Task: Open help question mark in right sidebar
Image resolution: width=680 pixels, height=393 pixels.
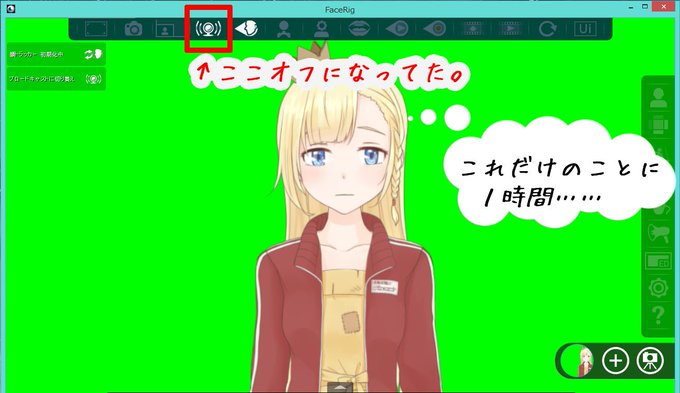Action: 658,315
